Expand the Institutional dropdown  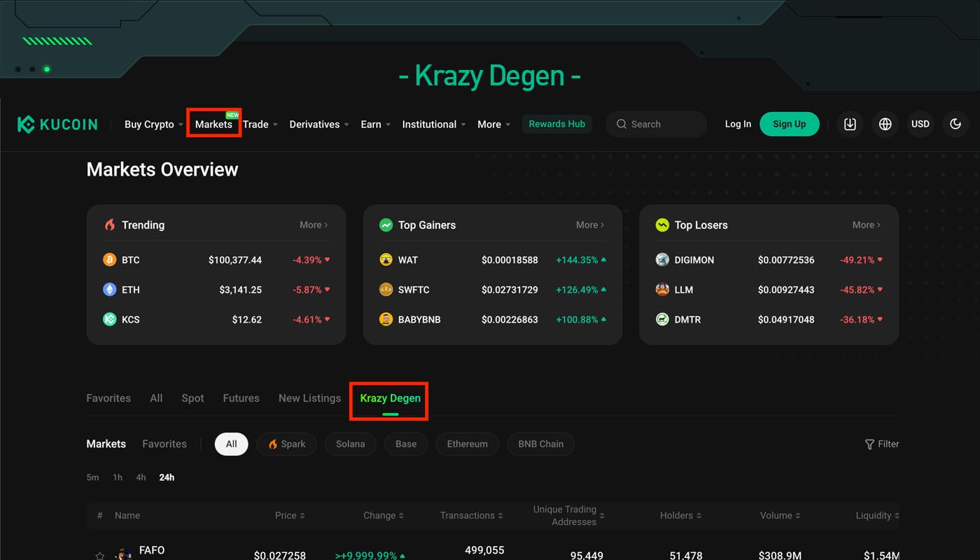pyautogui.click(x=434, y=125)
